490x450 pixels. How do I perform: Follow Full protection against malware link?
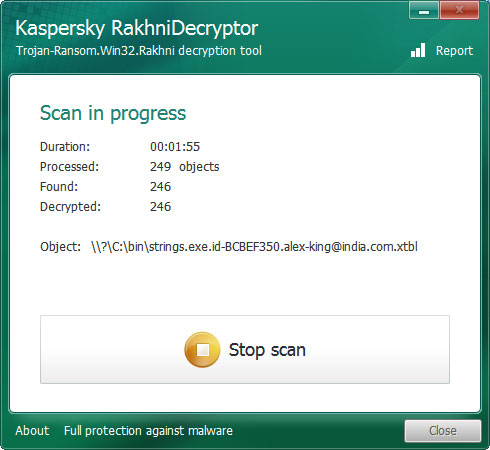tap(148, 431)
